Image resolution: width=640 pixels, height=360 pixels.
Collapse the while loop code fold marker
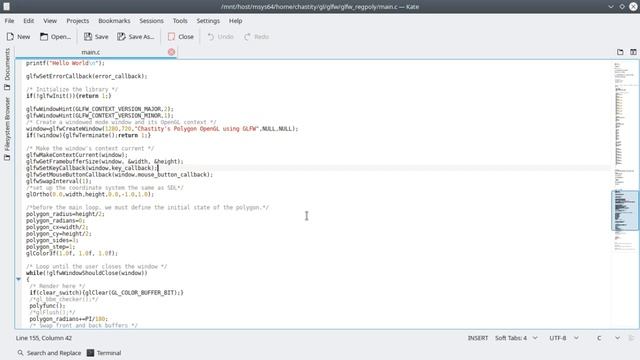click(x=19, y=280)
